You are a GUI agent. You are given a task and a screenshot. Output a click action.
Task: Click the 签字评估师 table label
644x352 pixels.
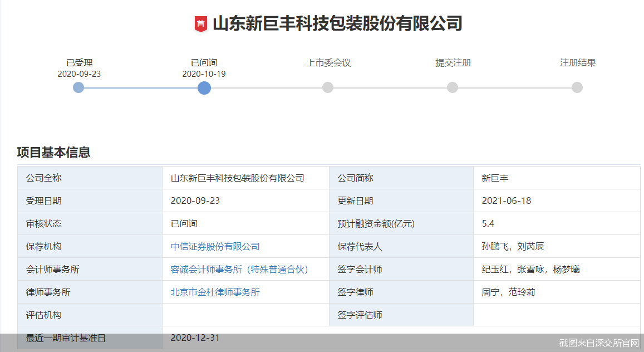tap(360, 315)
